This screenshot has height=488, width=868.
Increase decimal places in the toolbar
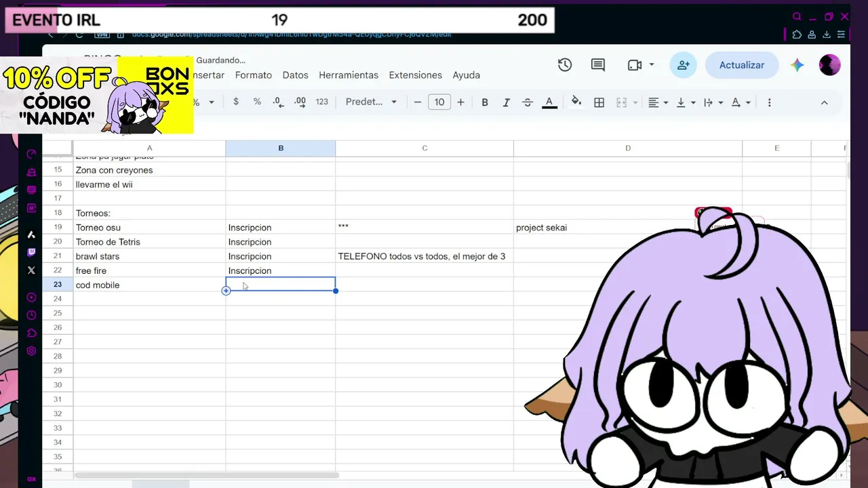coord(300,102)
